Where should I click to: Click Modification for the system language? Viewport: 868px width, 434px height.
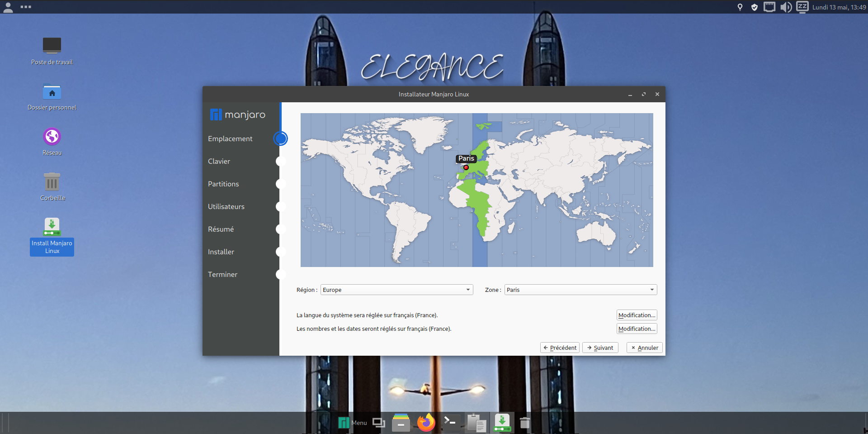[637, 315]
